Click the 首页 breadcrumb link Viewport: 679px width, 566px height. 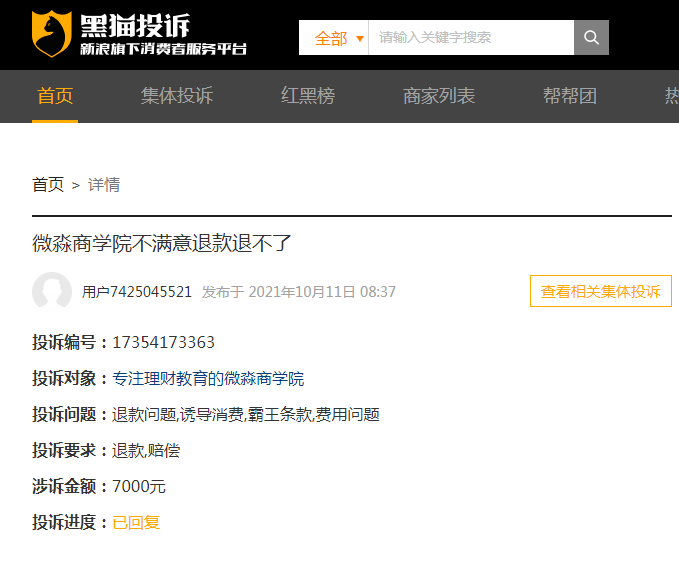point(48,185)
